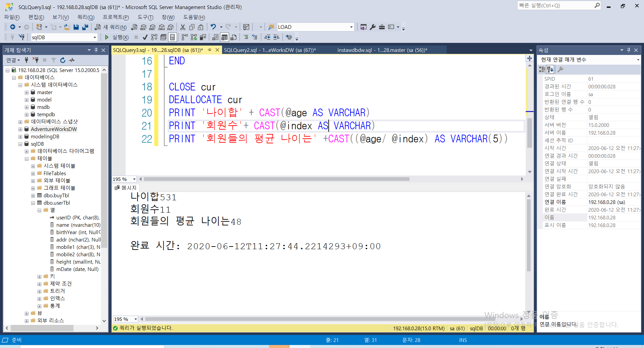Image resolution: width=644 pixels, height=348 pixels.
Task: Close the Object Explorer panel
Action: 103,50
